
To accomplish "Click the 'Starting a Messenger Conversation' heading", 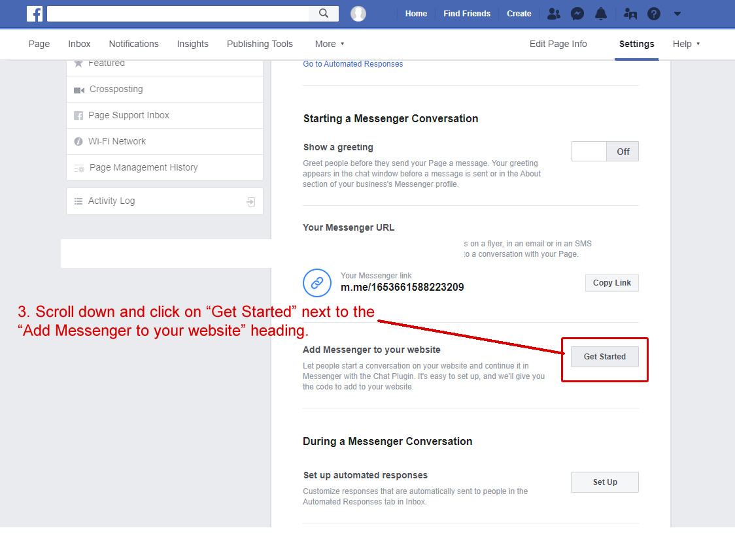I will point(390,118).
